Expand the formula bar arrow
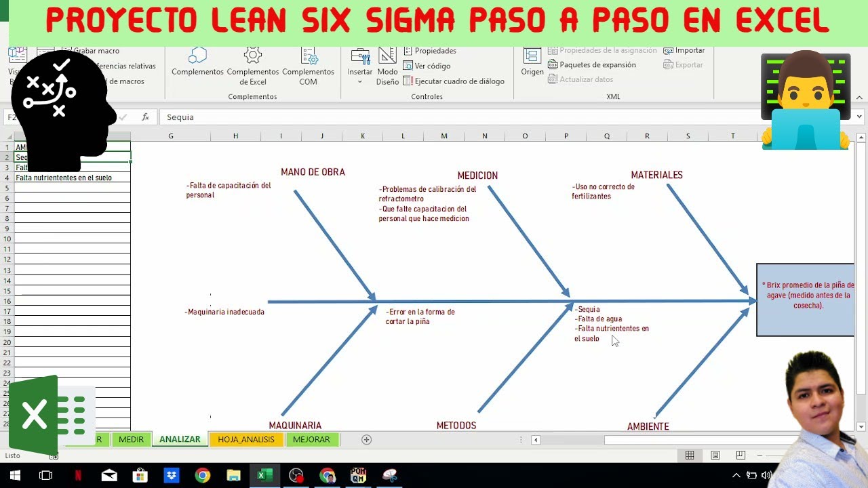Screen dimensions: 868x488 [x=859, y=117]
